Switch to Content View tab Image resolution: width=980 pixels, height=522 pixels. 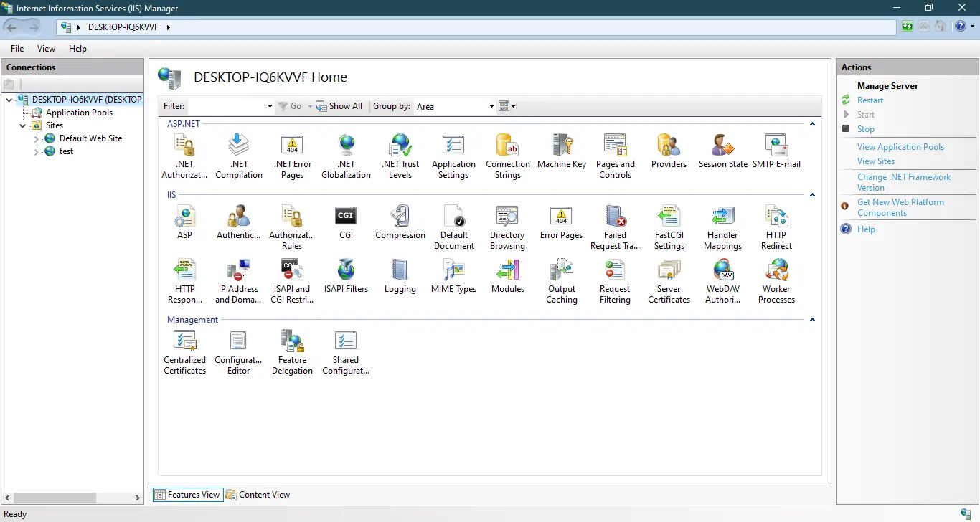click(258, 495)
